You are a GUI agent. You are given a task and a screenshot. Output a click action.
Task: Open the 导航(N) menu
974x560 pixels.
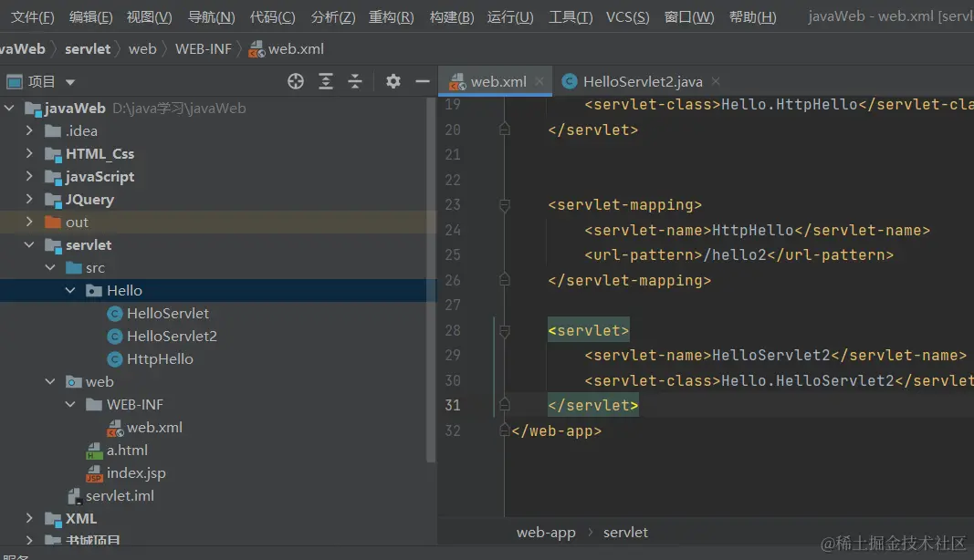click(211, 16)
